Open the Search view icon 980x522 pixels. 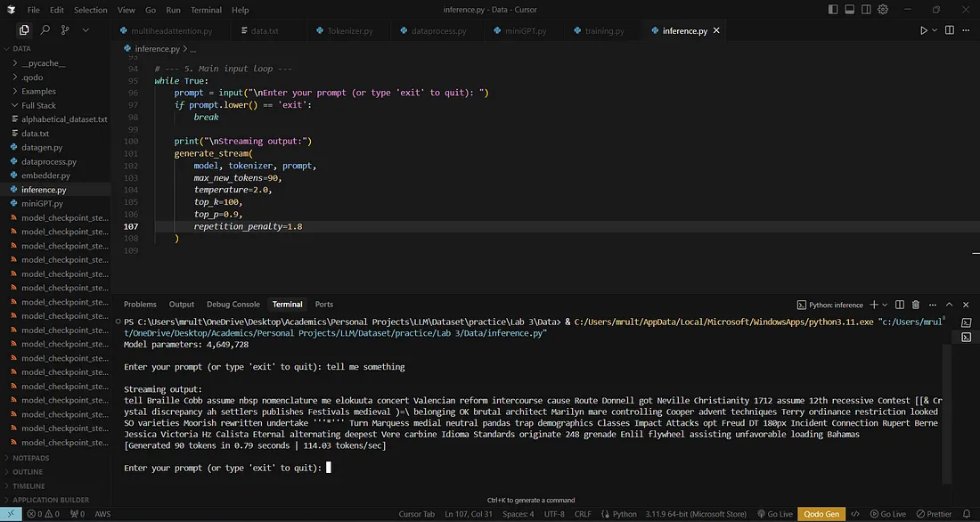pos(45,29)
